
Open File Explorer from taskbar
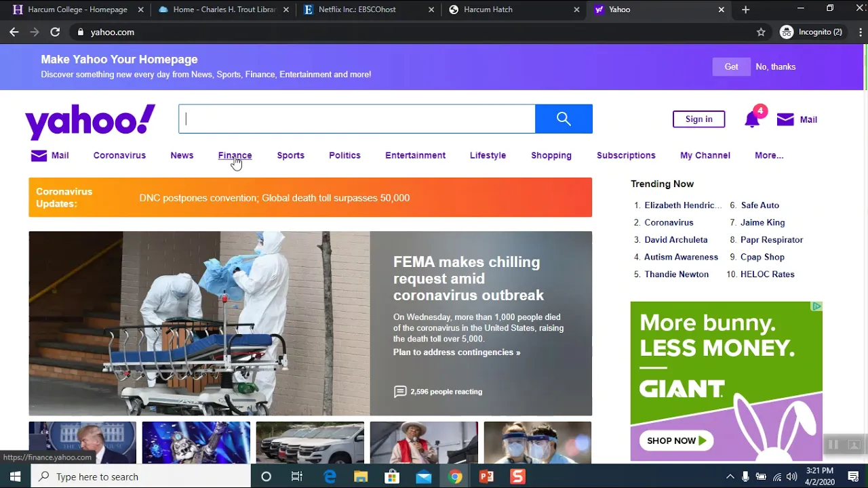pyautogui.click(x=361, y=476)
